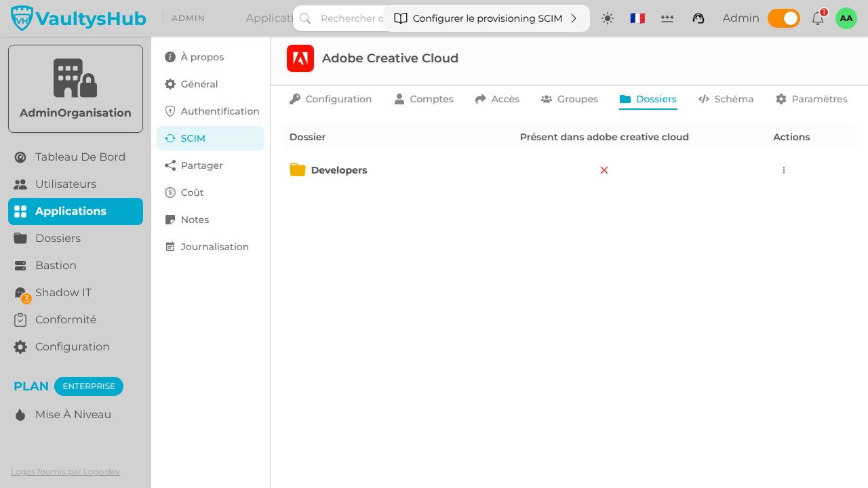Select the AdminOrganisation card
Viewport: 868px width, 488px height.
click(75, 89)
